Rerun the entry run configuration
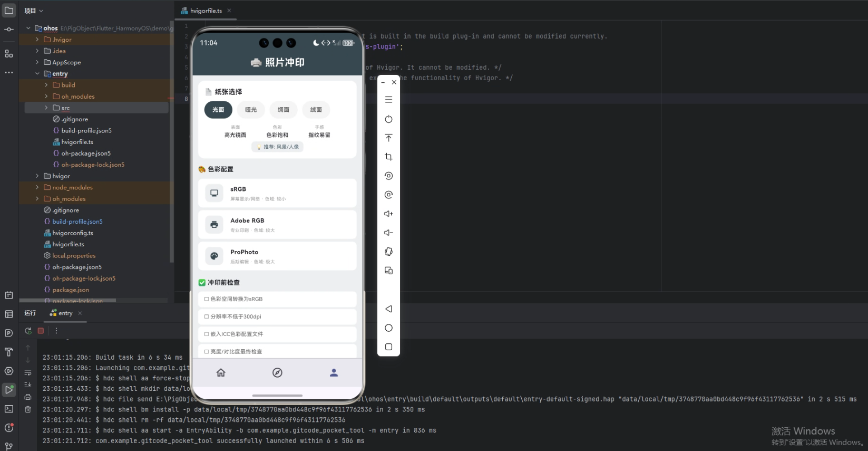The image size is (868, 451). click(x=28, y=331)
